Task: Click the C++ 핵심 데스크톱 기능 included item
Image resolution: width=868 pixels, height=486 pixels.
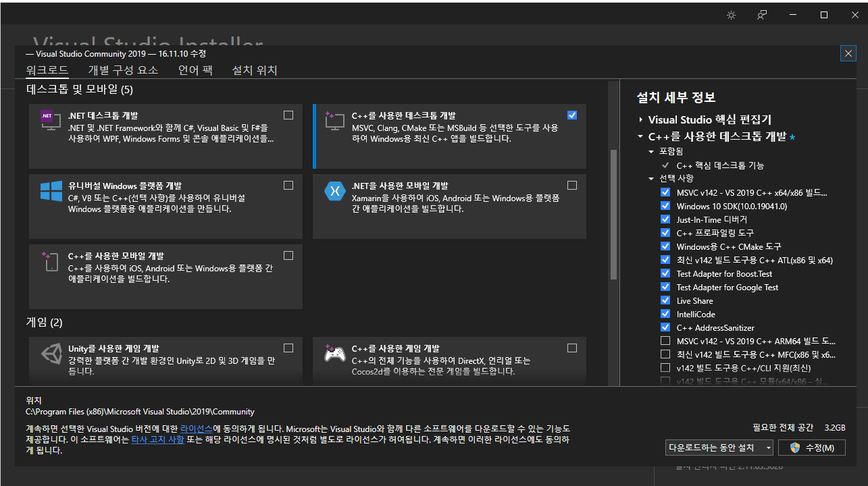Action: point(720,165)
